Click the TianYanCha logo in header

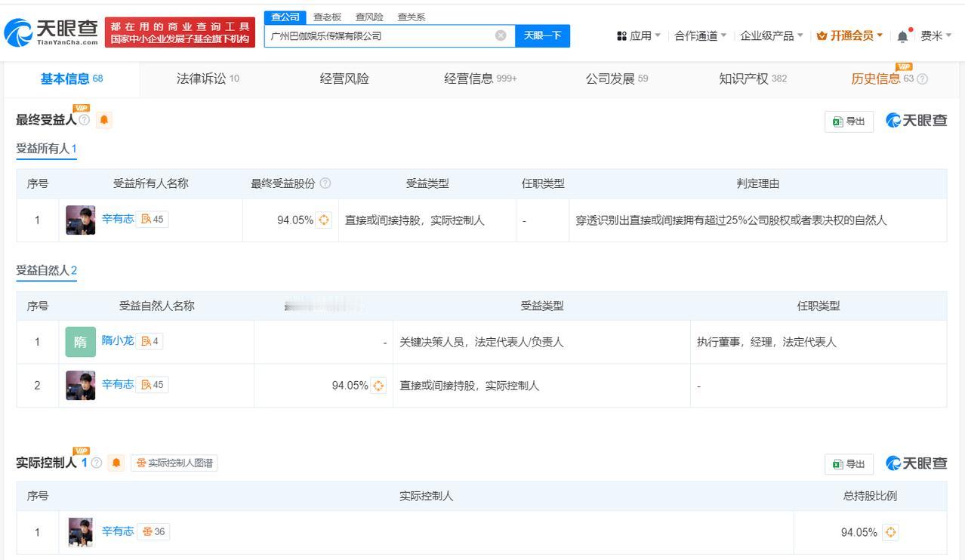pyautogui.click(x=51, y=32)
